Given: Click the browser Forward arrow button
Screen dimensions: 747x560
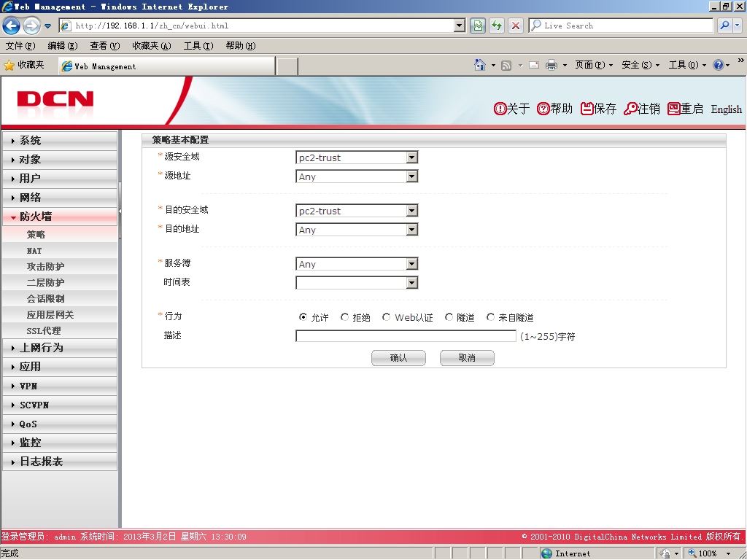Looking at the screenshot, I should 31,26.
